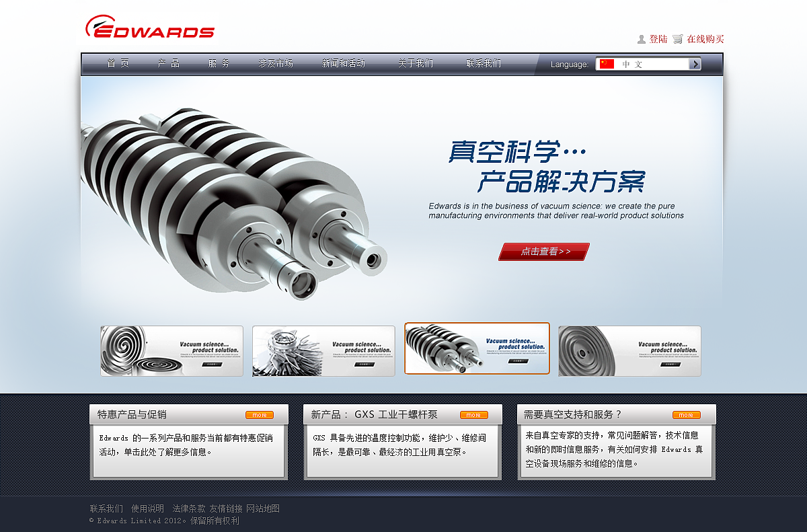Open footer 使用说明 link

(147, 508)
